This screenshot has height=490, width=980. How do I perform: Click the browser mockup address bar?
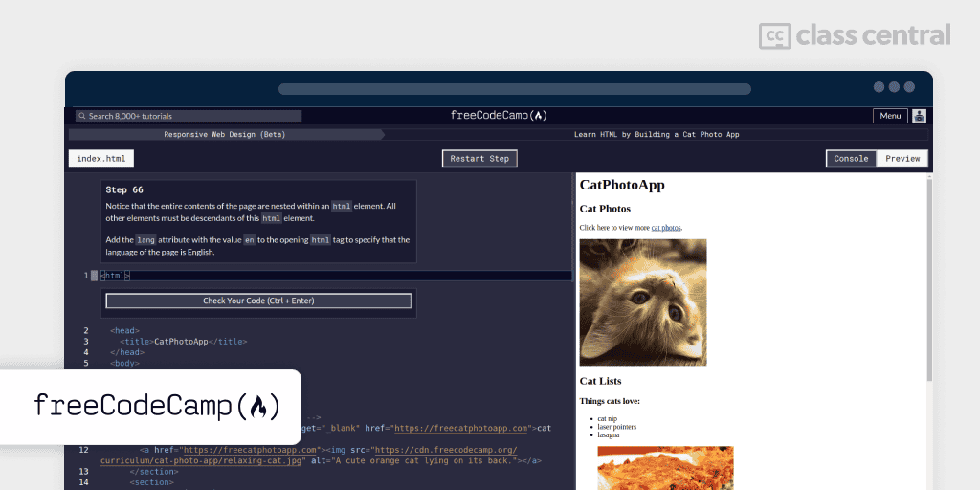514,89
